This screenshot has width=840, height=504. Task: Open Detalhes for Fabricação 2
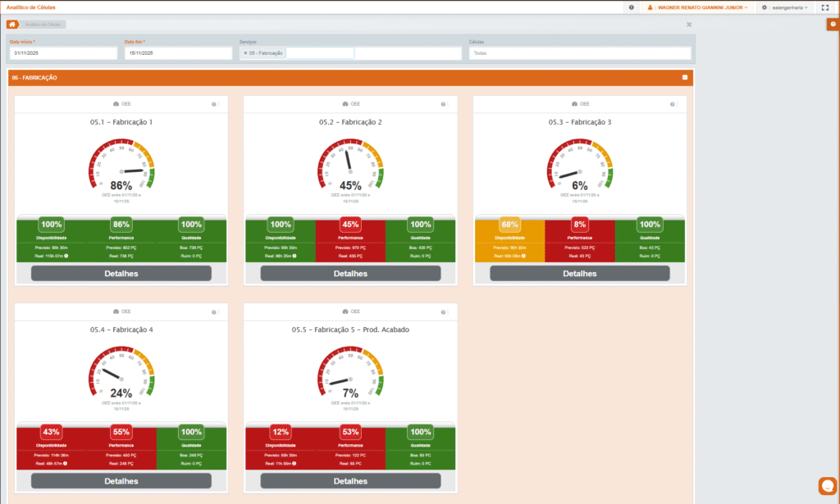[x=350, y=274]
